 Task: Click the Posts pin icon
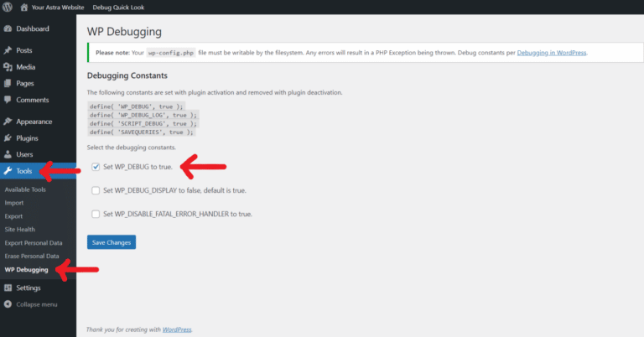[8, 50]
